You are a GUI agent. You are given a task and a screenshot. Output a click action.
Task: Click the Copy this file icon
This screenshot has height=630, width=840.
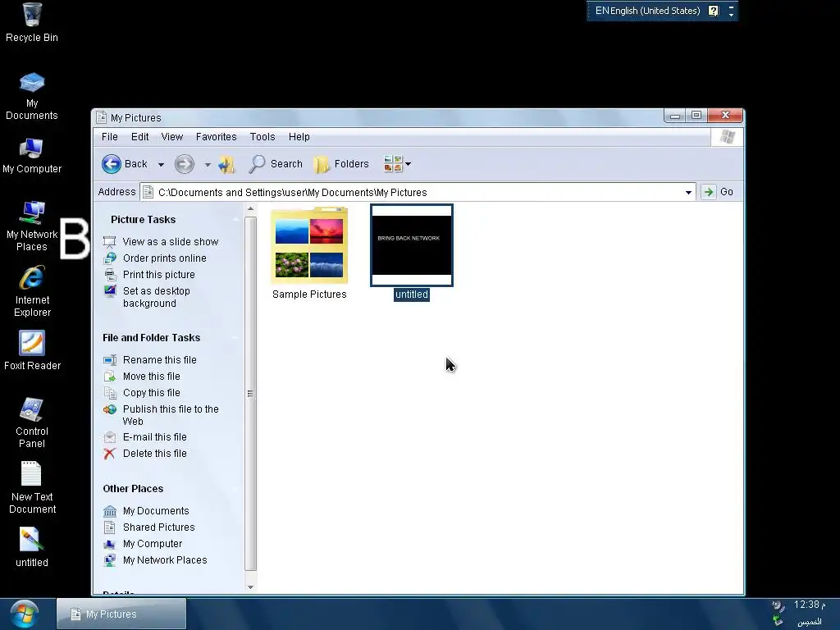(110, 393)
